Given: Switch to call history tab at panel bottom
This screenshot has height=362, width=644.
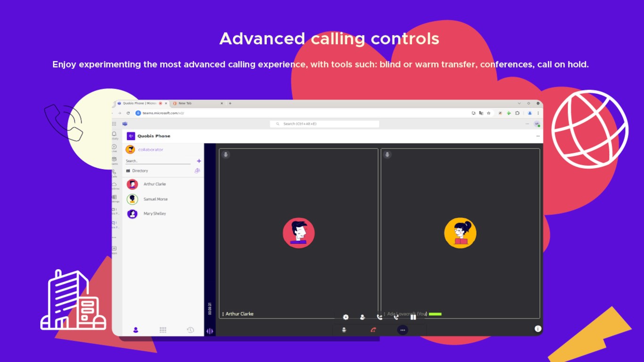Looking at the screenshot, I should [x=190, y=330].
